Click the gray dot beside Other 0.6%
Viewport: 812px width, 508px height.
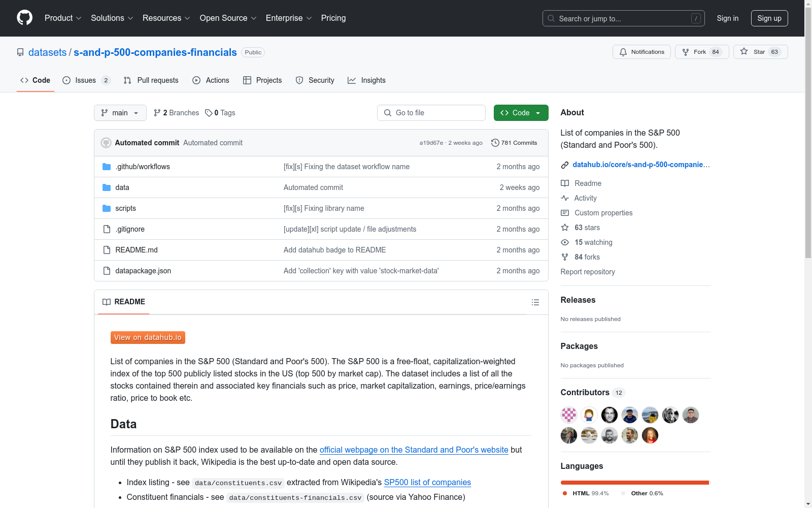[623, 493]
